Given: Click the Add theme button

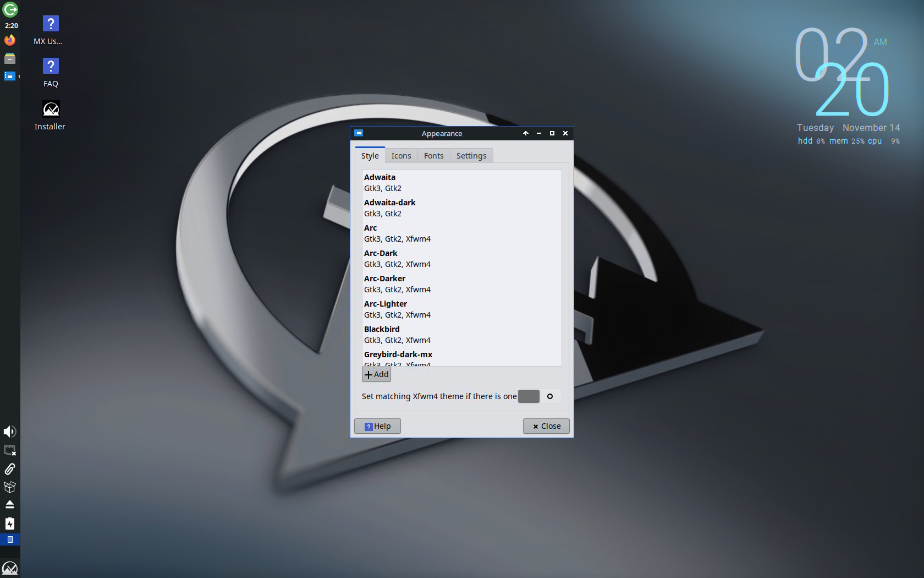Looking at the screenshot, I should [x=376, y=374].
